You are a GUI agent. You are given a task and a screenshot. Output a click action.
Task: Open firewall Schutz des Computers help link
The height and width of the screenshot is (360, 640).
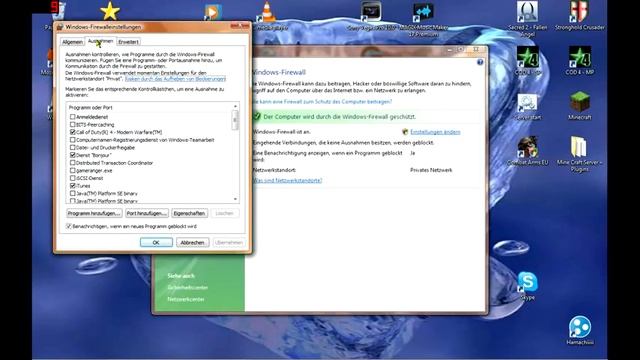(x=322, y=102)
